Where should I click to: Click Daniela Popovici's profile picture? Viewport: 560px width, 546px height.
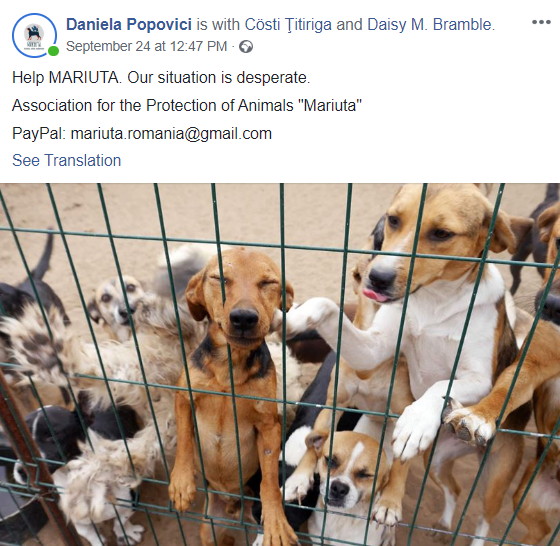click(x=34, y=35)
